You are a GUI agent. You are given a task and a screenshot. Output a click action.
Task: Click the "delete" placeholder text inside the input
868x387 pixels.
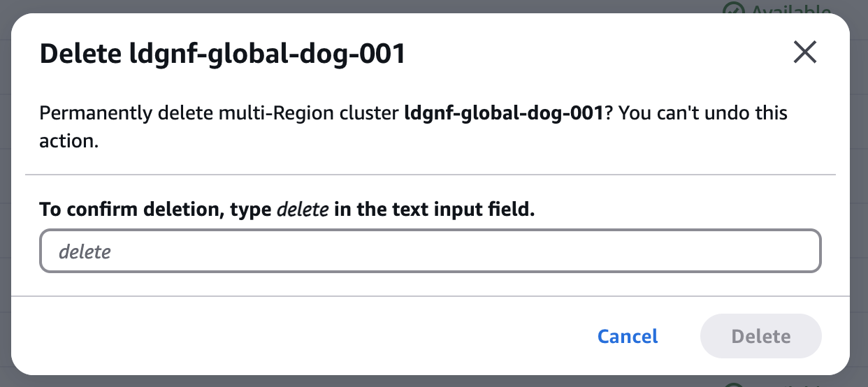click(85, 251)
